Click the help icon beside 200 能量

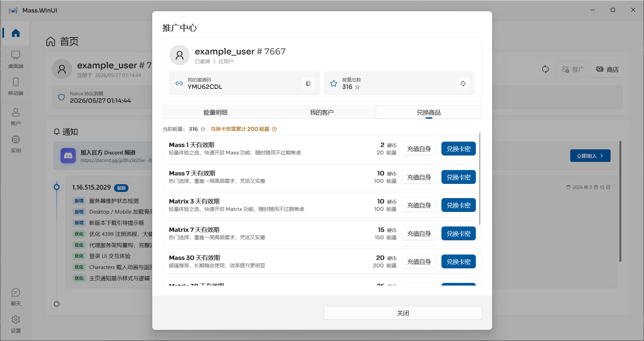[274, 129]
